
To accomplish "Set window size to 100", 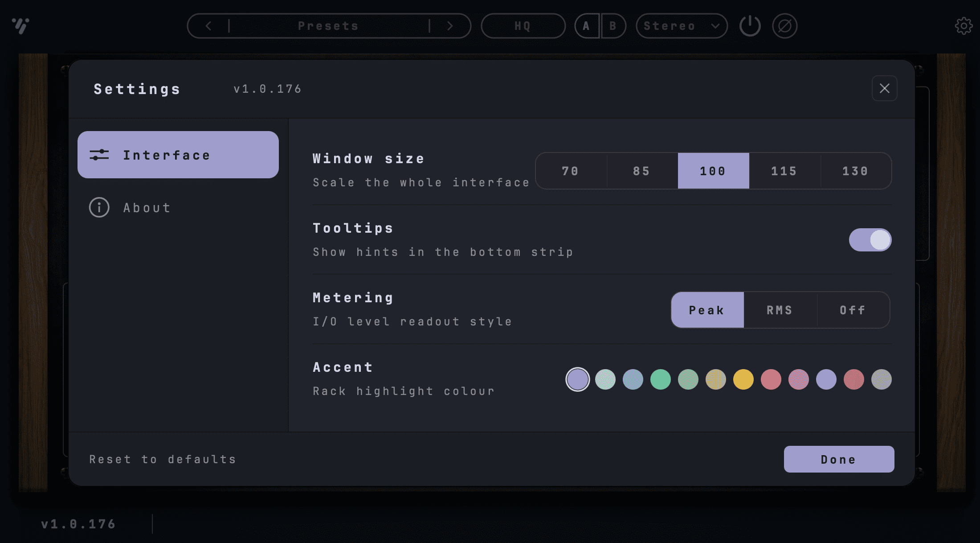I will point(714,171).
